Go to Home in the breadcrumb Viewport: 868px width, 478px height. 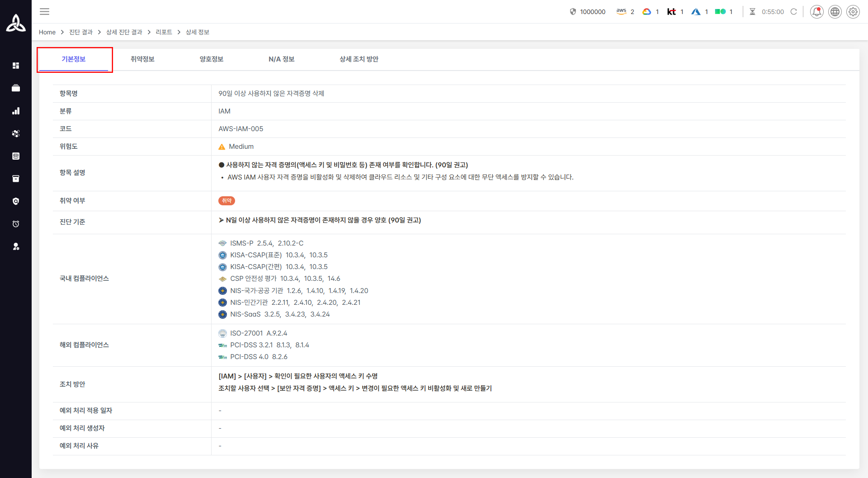(x=47, y=32)
